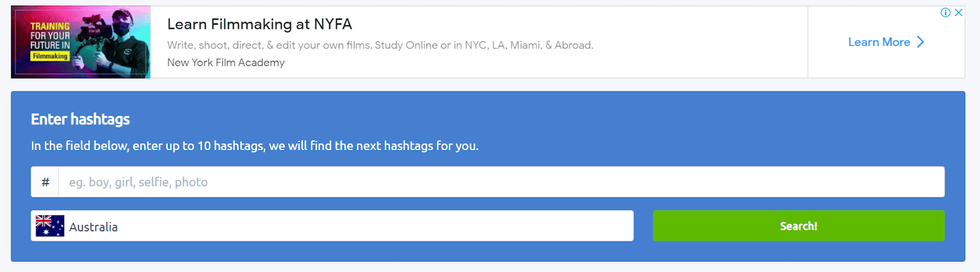Click the New York Film Academy advertiser name

pyautogui.click(x=226, y=62)
